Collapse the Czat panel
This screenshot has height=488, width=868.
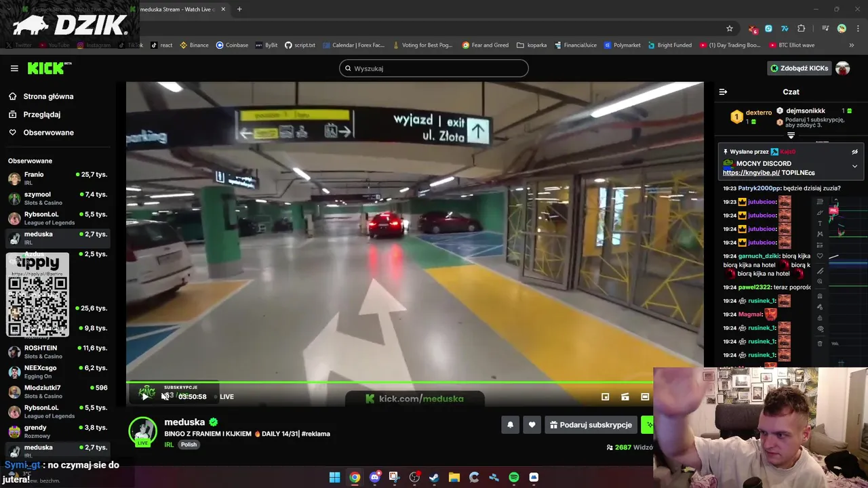(723, 91)
